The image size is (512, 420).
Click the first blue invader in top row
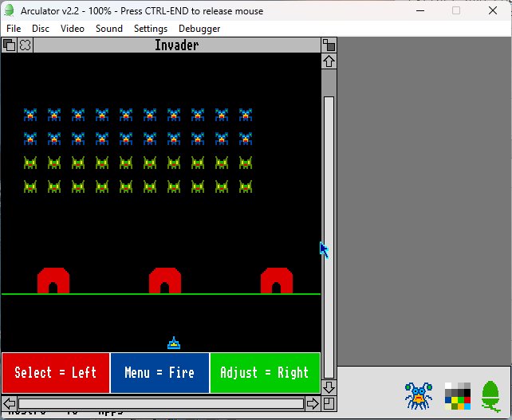(30, 115)
